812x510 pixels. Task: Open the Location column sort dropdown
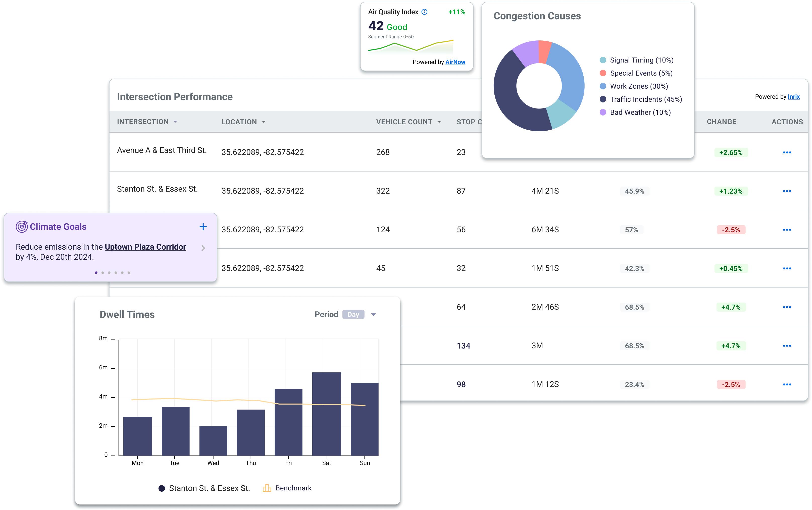pyautogui.click(x=264, y=122)
